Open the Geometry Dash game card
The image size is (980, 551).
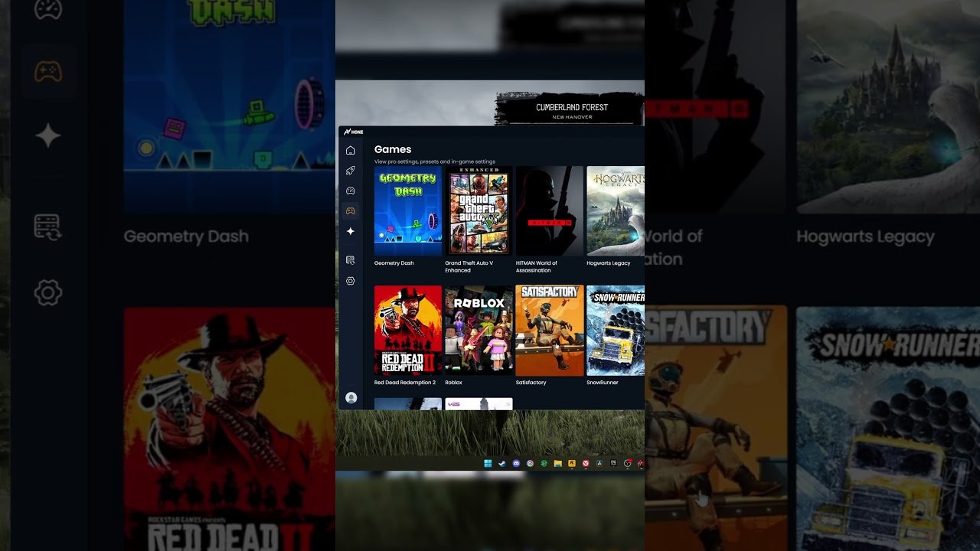pos(408,210)
